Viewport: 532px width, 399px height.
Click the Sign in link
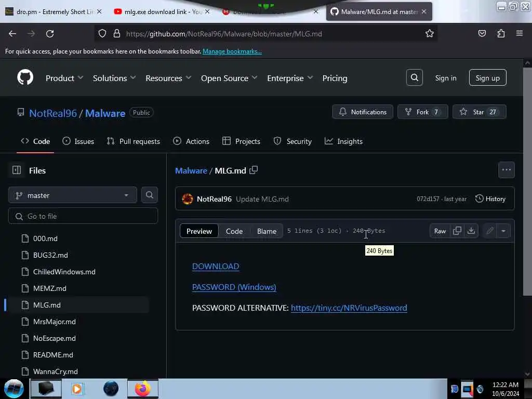[445, 78]
